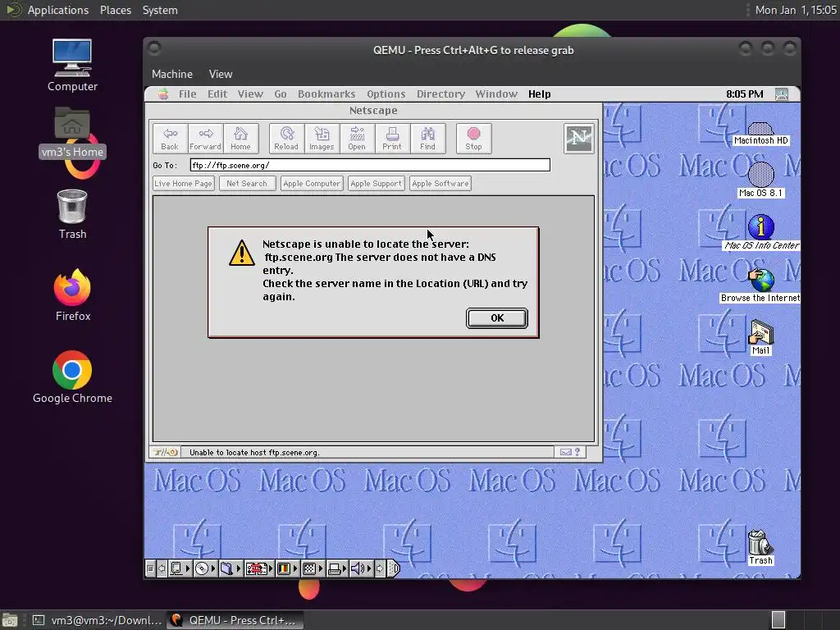Screen dimensions: 840x630
Task: Click the Apple Software directory button
Action: point(441,183)
